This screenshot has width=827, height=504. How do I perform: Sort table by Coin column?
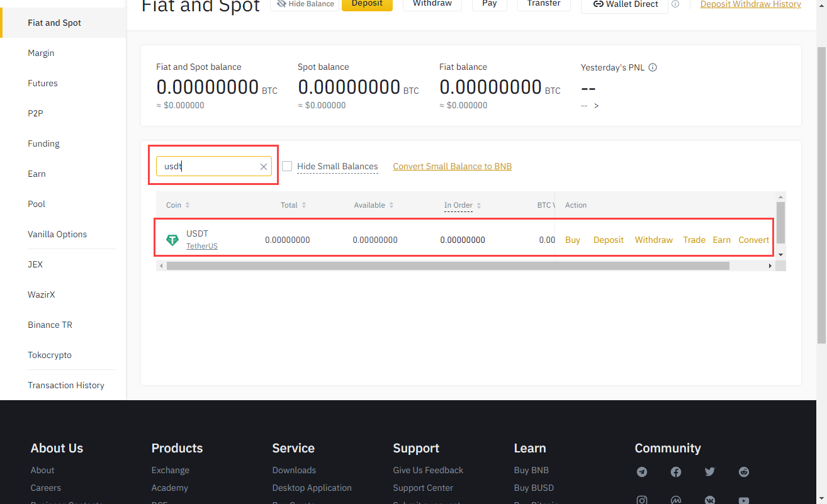(178, 205)
